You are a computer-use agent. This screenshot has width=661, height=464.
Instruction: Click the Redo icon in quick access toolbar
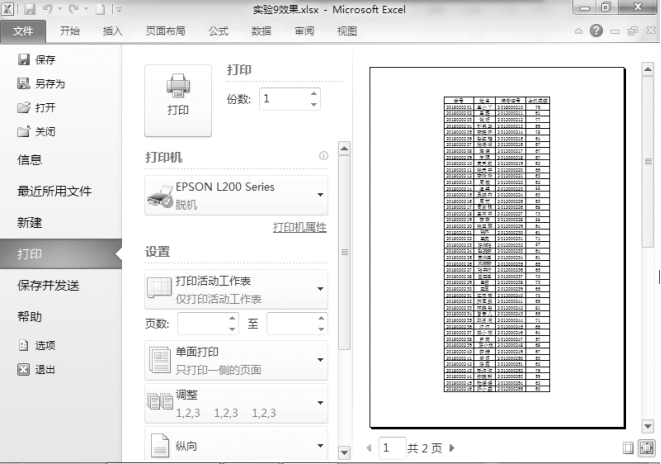(74, 9)
